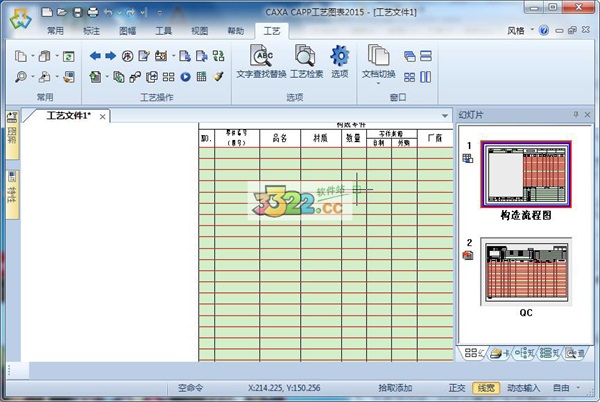Select the 工艺文件1* document tab
Screen dimensions: 600x402
68,116
